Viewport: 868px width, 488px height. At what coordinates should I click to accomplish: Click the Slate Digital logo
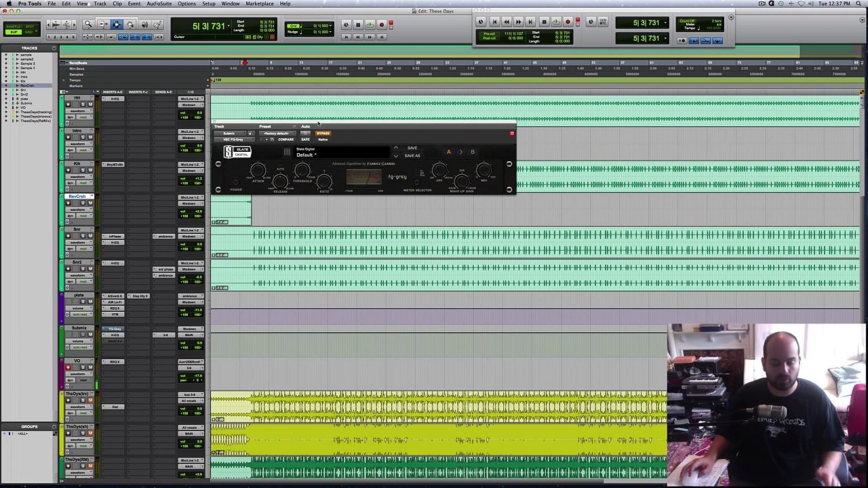(237, 152)
